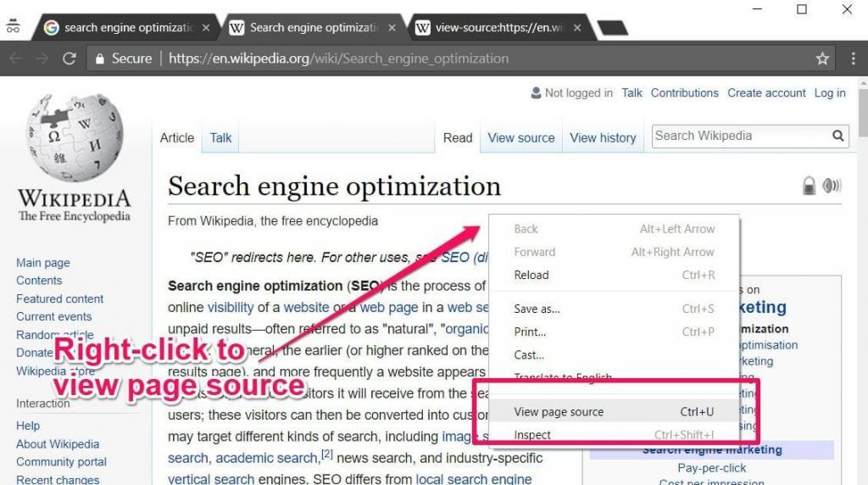Open the Community portal sidebar link
The height and width of the screenshot is (485, 868).
61,462
